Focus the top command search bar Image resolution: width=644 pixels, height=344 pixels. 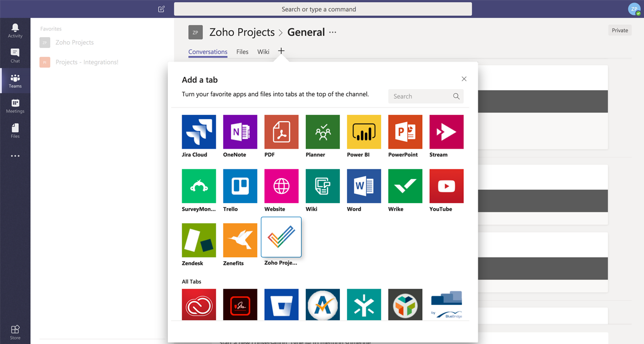(323, 9)
